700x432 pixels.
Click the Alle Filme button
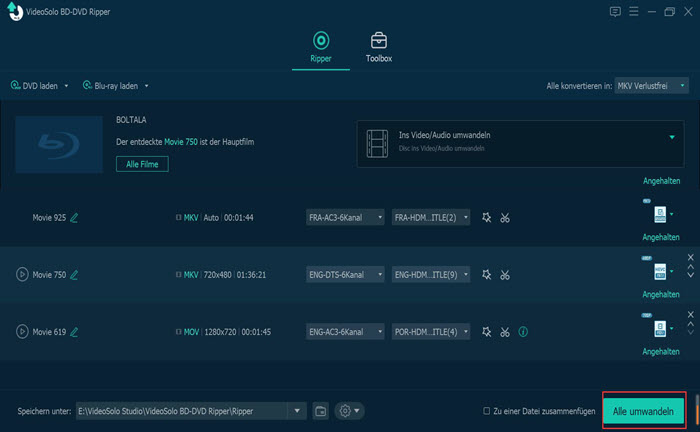click(142, 164)
